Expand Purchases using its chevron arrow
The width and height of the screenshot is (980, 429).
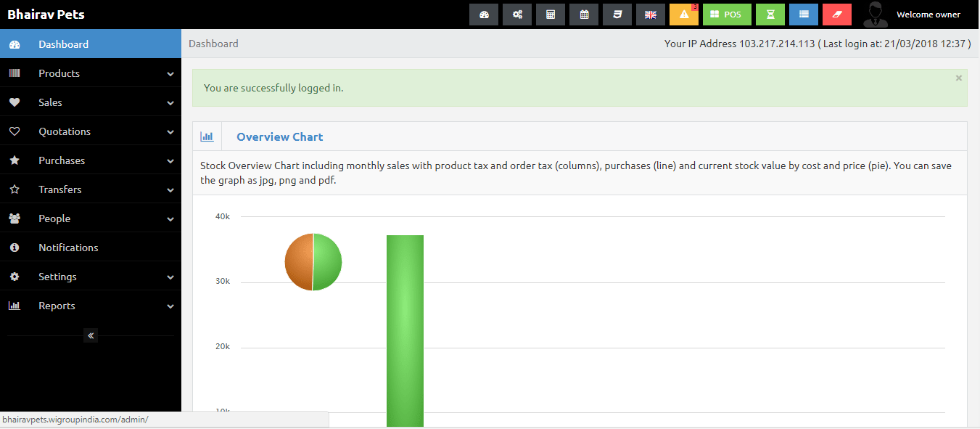click(x=170, y=161)
